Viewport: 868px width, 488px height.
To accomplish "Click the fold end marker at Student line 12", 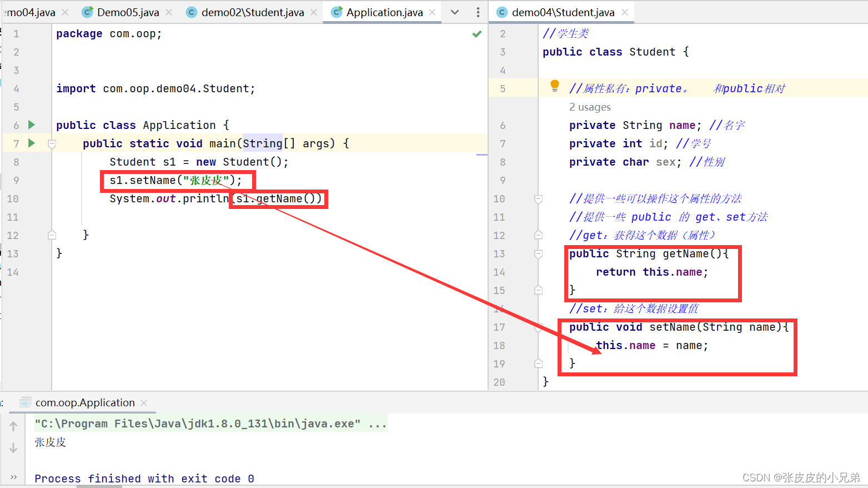I will click(538, 235).
